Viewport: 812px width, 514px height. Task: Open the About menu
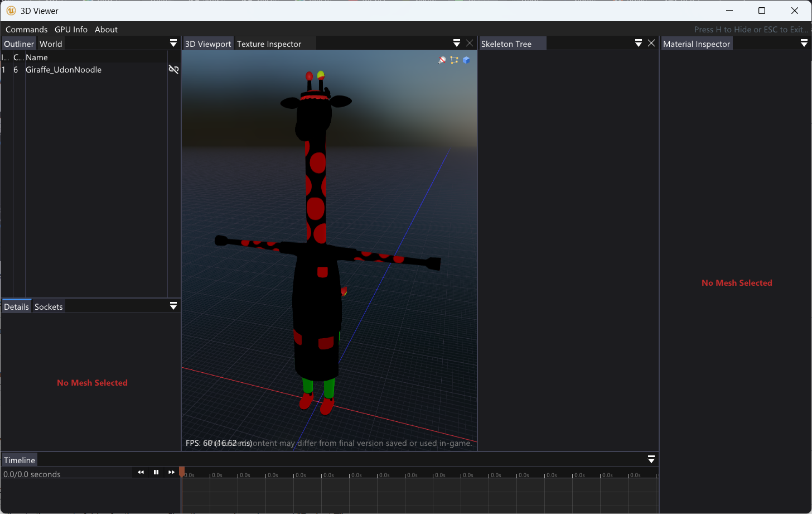tap(106, 30)
